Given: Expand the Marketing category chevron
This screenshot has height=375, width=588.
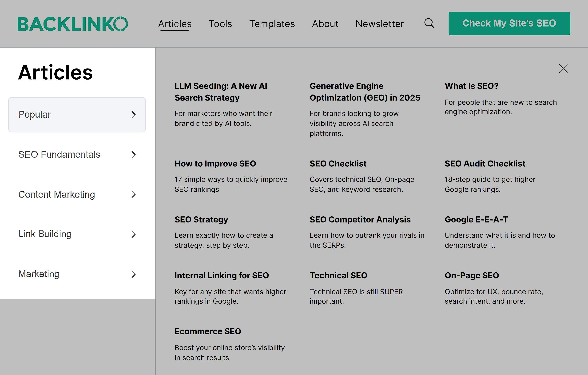Looking at the screenshot, I should pos(133,274).
